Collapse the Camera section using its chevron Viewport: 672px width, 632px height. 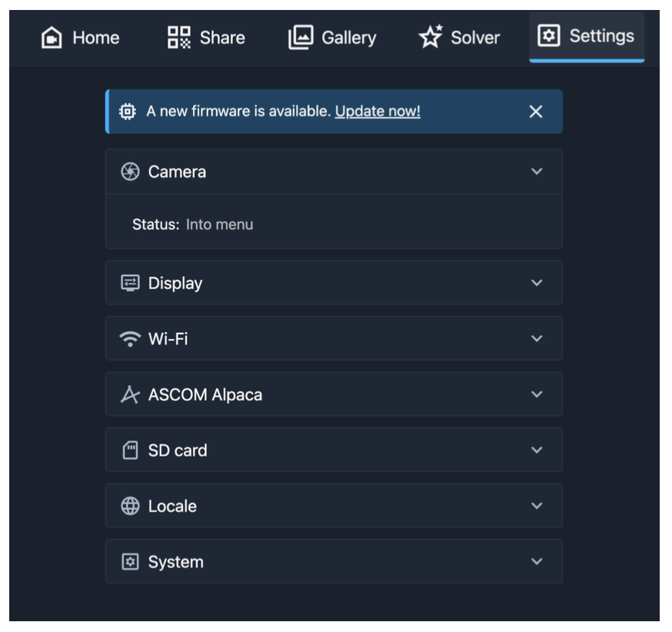pos(537,171)
